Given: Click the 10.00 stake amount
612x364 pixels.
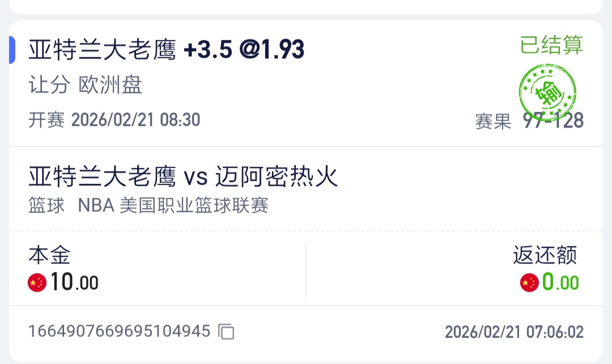Looking at the screenshot, I should [74, 282].
